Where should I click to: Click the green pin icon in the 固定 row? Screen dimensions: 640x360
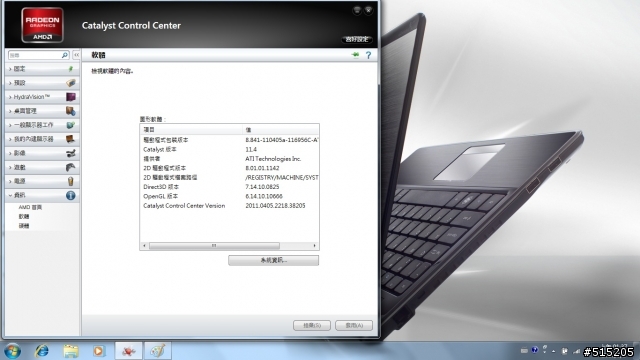click(x=71, y=69)
